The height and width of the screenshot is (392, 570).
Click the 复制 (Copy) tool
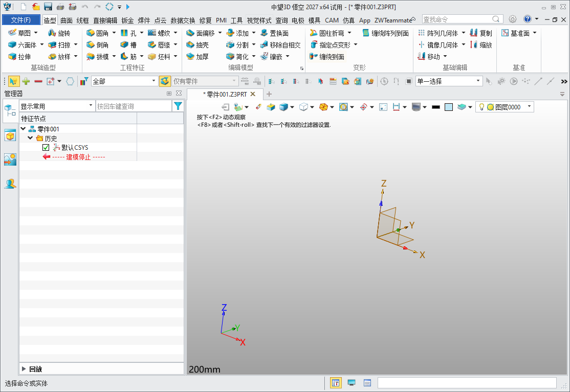tap(480, 33)
